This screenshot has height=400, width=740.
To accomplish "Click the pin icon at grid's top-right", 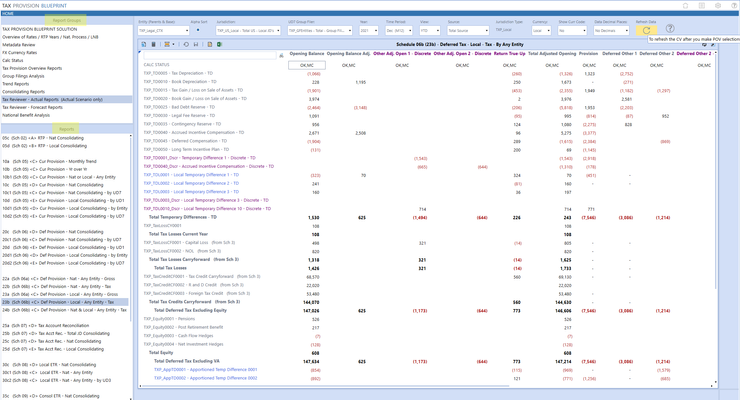I will pyautogui.click(x=713, y=44).
